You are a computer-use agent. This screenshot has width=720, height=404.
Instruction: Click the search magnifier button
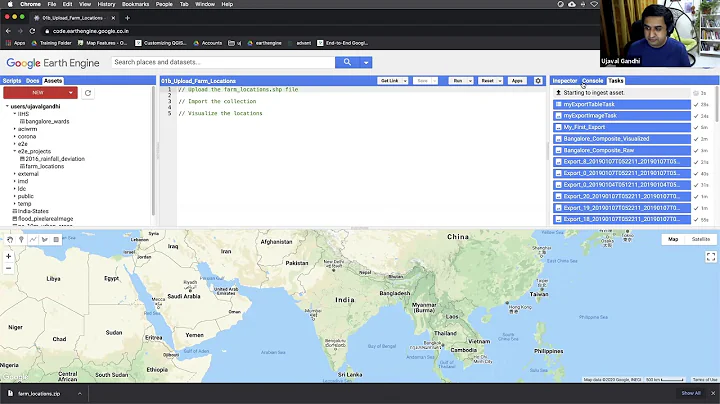tap(347, 62)
